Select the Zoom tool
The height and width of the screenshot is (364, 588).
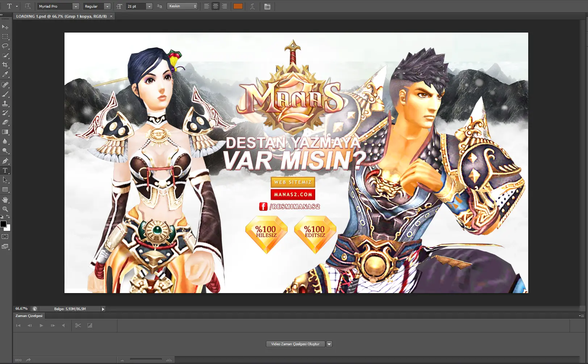(x=5, y=209)
